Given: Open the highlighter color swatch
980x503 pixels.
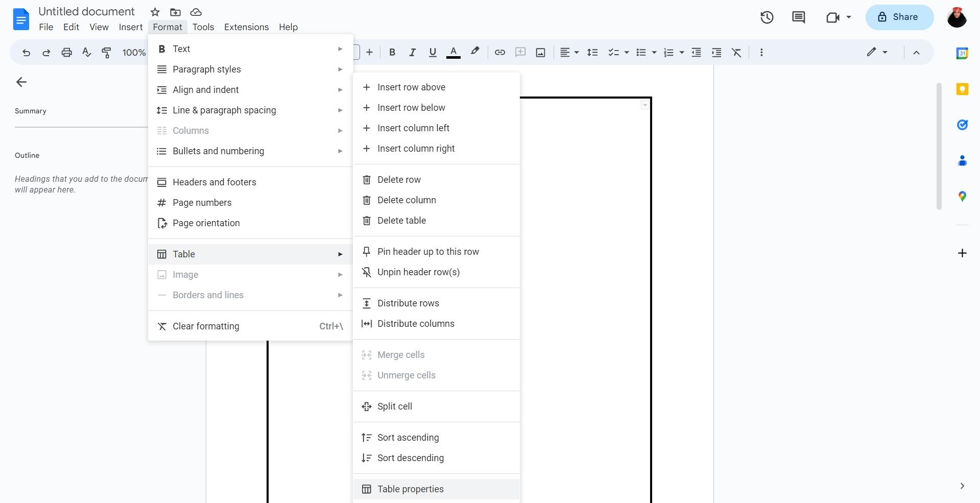Looking at the screenshot, I should 474,52.
